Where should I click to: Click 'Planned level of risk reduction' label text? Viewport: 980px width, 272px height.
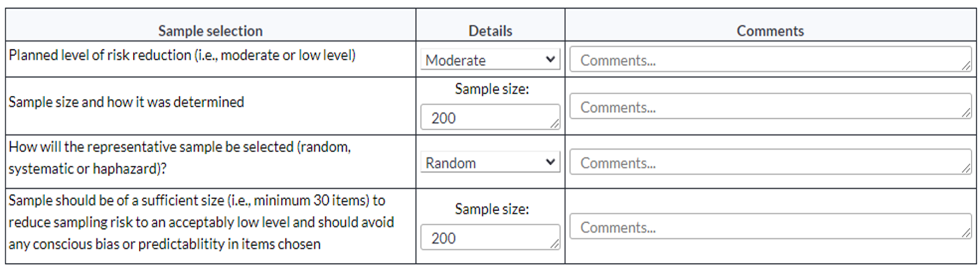point(100,55)
